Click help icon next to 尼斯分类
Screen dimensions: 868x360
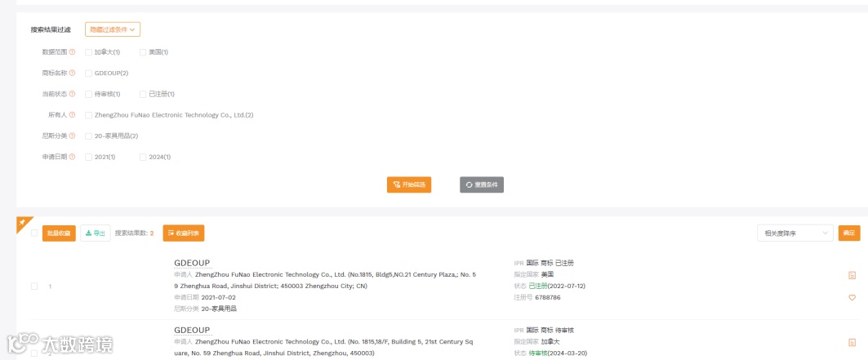72,136
